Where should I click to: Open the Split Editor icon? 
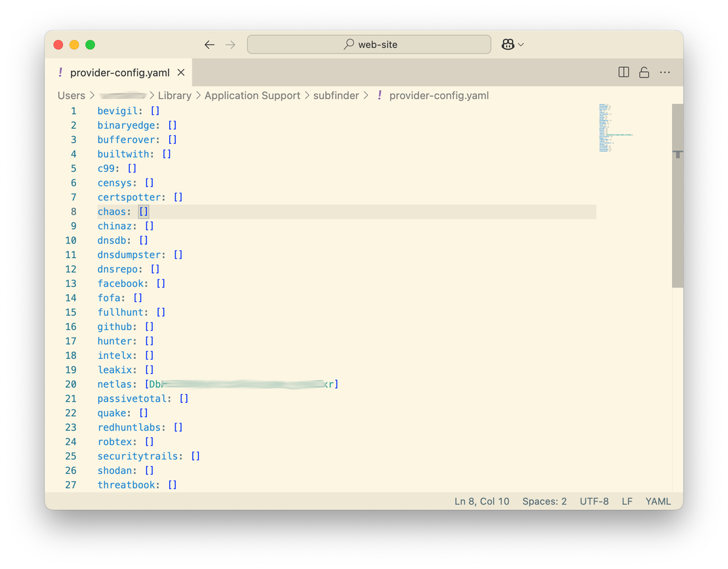point(622,72)
